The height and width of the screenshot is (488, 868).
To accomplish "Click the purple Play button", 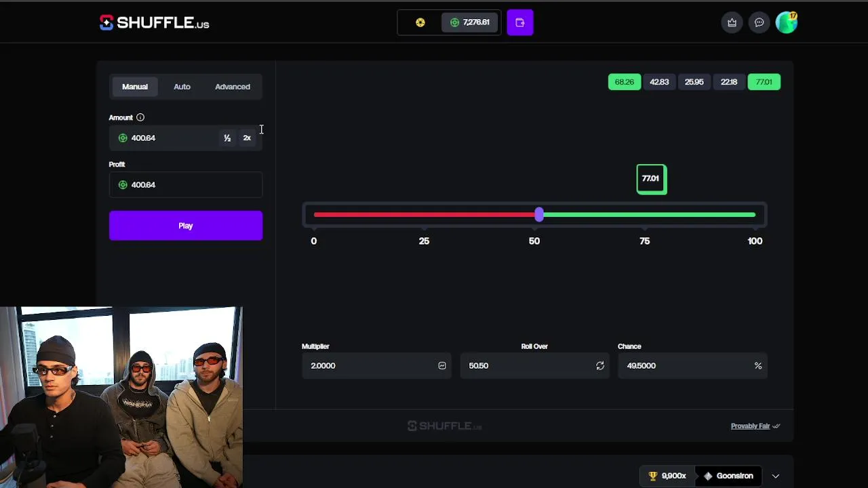I will coord(186,226).
